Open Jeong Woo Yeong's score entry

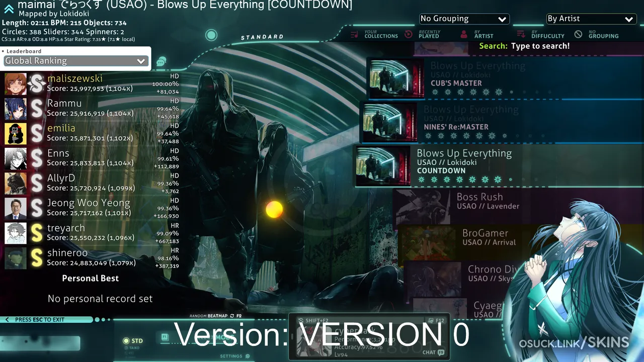coord(92,209)
